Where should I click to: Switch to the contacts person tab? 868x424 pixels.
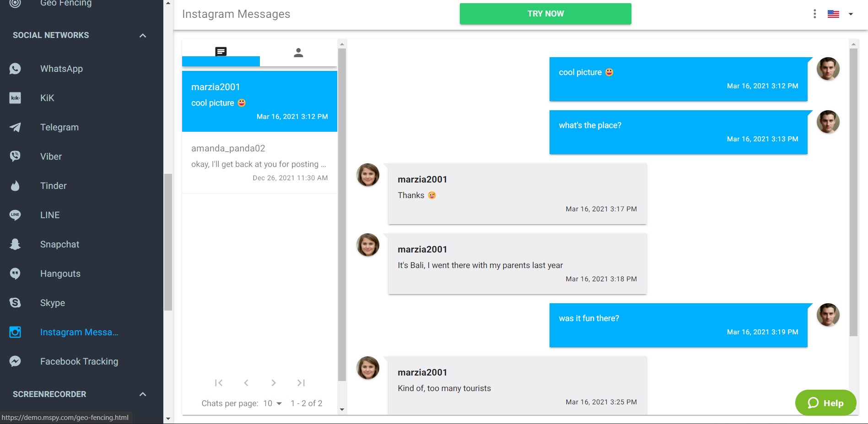tap(298, 53)
